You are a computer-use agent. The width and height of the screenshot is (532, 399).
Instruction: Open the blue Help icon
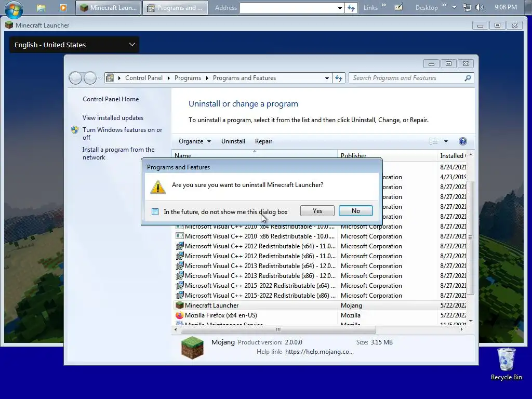(x=462, y=141)
